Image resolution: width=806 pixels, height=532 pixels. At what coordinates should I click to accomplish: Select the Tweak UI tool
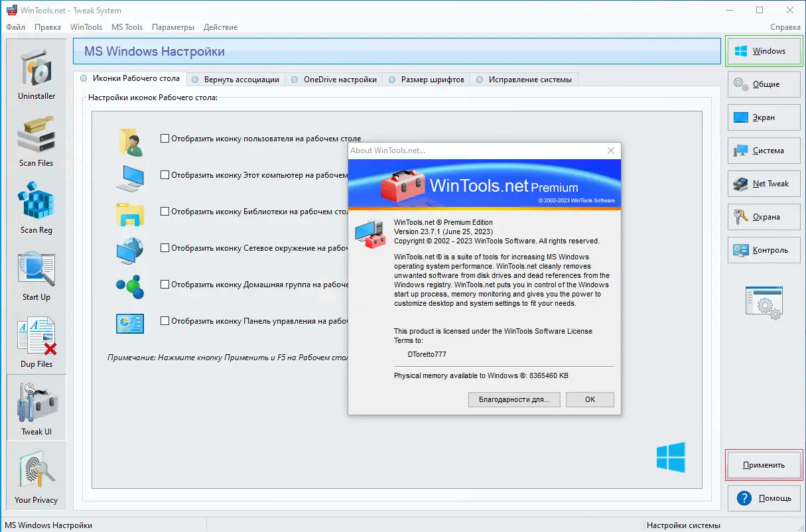point(36,407)
